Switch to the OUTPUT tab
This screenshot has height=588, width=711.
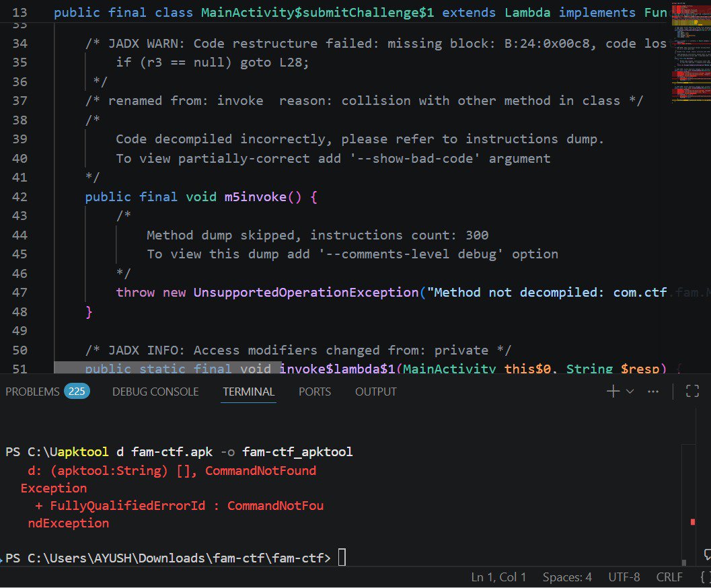pos(376,392)
